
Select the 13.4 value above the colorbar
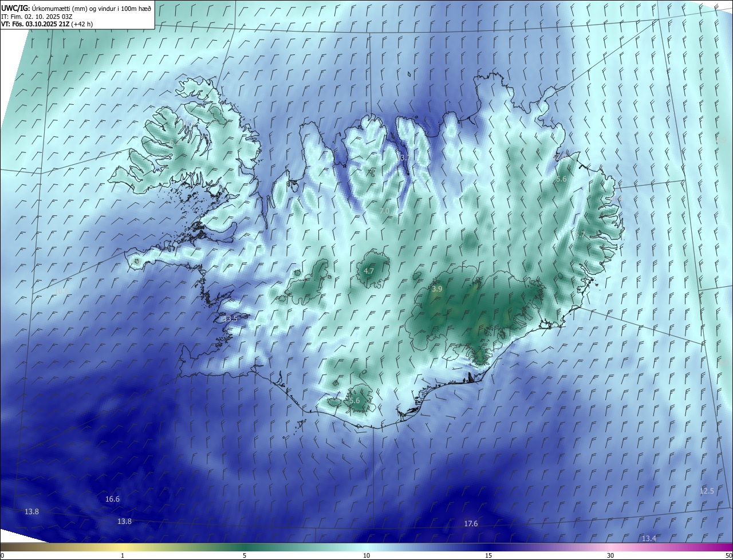pos(649,539)
